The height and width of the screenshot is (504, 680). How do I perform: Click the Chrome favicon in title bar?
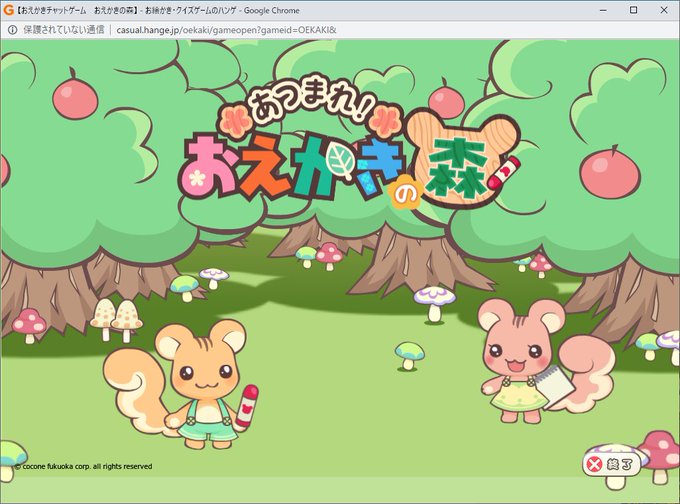point(8,10)
